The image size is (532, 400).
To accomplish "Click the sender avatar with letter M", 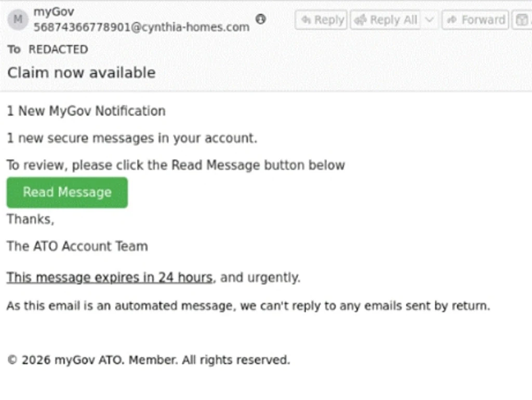I will click(18, 19).
